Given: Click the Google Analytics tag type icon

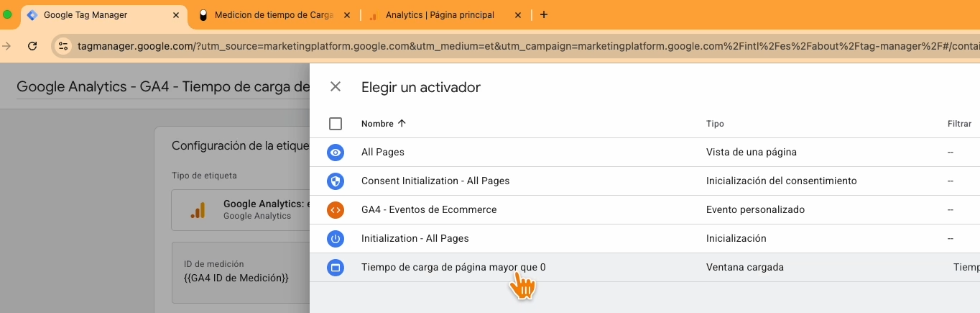Looking at the screenshot, I should [x=198, y=210].
